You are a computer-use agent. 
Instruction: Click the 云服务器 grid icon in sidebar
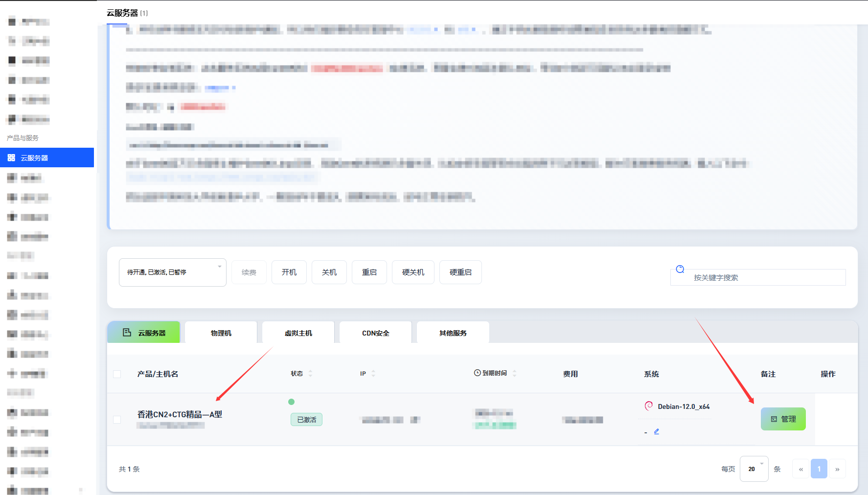(11, 158)
